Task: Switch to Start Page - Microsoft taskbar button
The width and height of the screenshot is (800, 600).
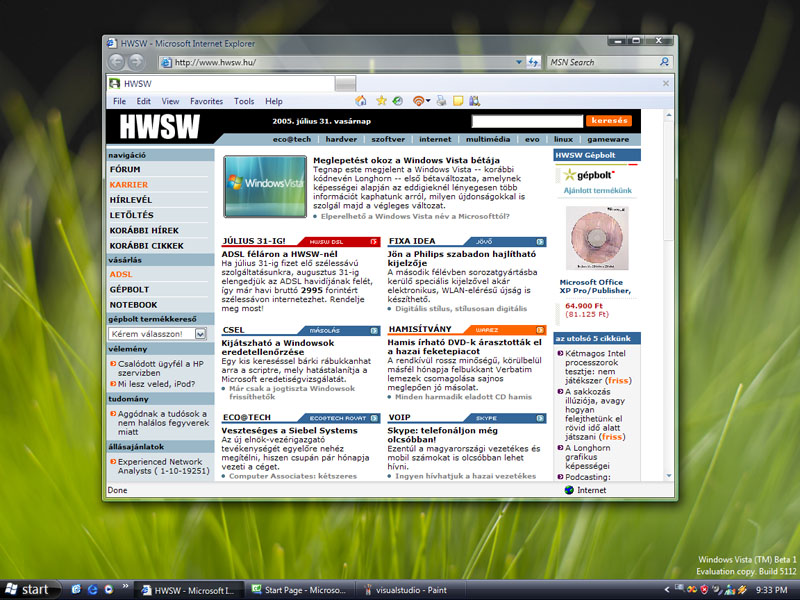Action: point(299,590)
